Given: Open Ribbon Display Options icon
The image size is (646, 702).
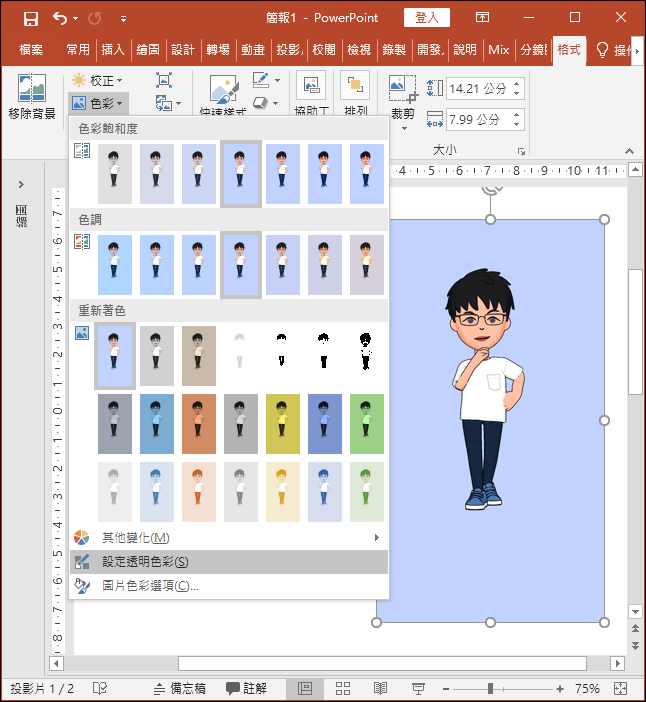Looking at the screenshot, I should tap(482, 18).
